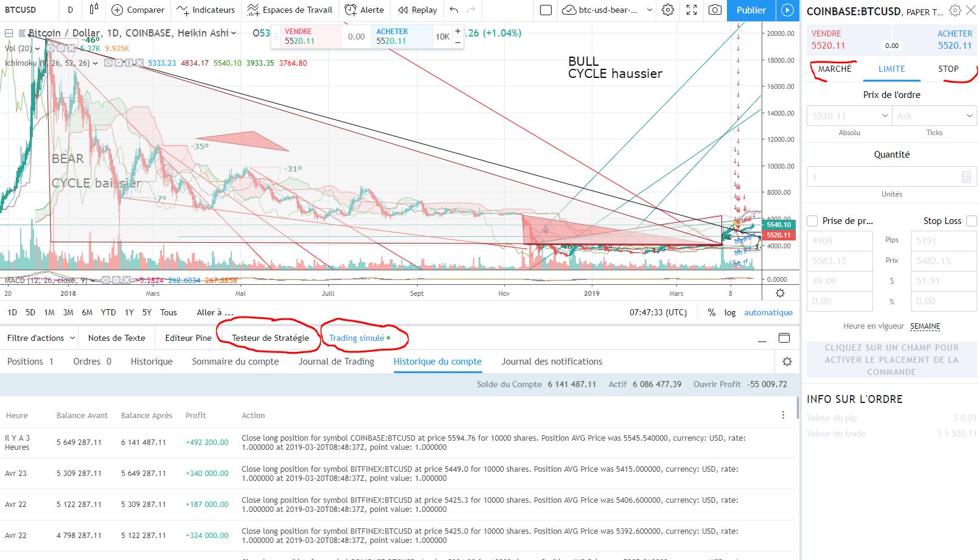Open account history table settings gear

coord(787,362)
